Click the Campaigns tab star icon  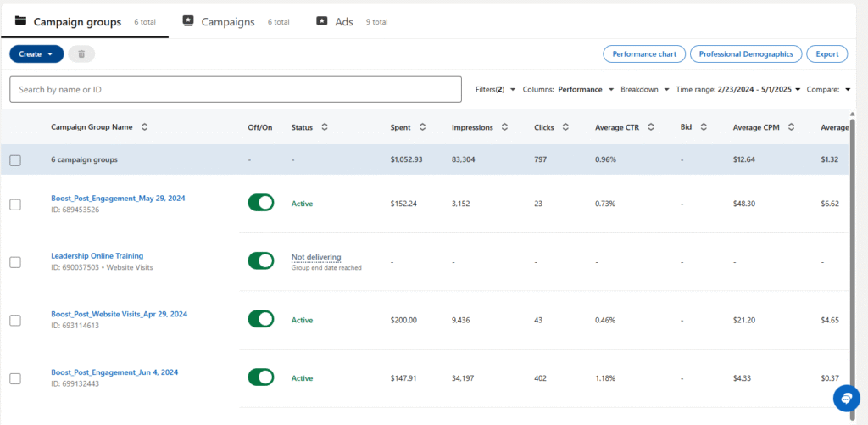click(188, 21)
